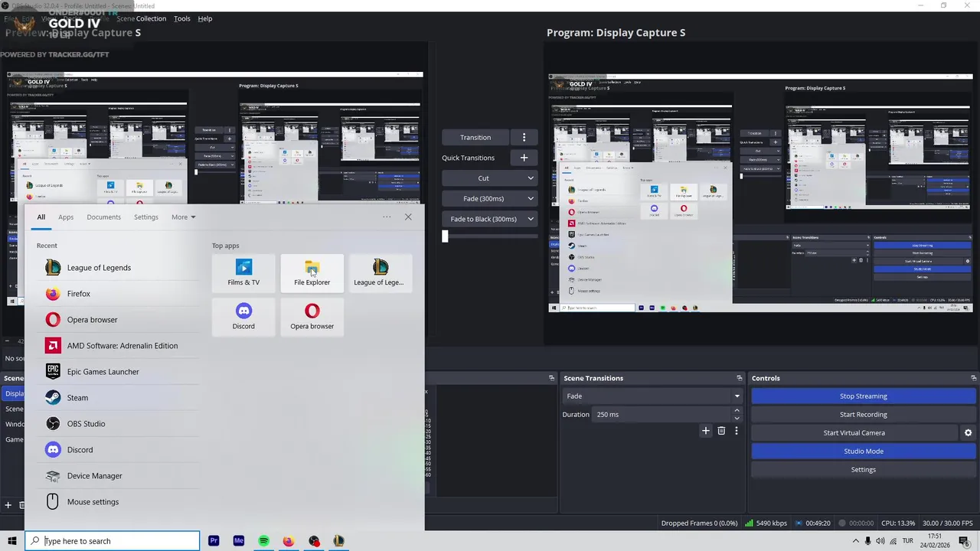Image resolution: width=980 pixels, height=551 pixels.
Task: Pop out the Scene Transitions dock
Action: tap(739, 378)
